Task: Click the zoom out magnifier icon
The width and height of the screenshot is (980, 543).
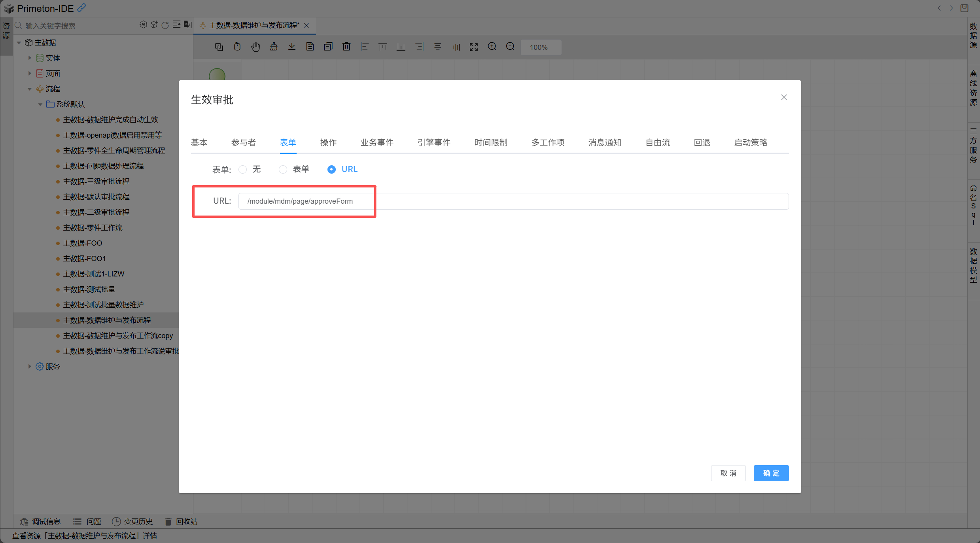Action: coord(510,47)
